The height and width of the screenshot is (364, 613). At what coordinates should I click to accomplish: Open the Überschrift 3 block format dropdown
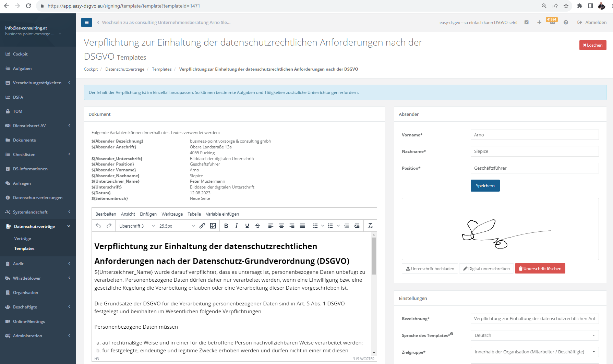click(x=137, y=226)
